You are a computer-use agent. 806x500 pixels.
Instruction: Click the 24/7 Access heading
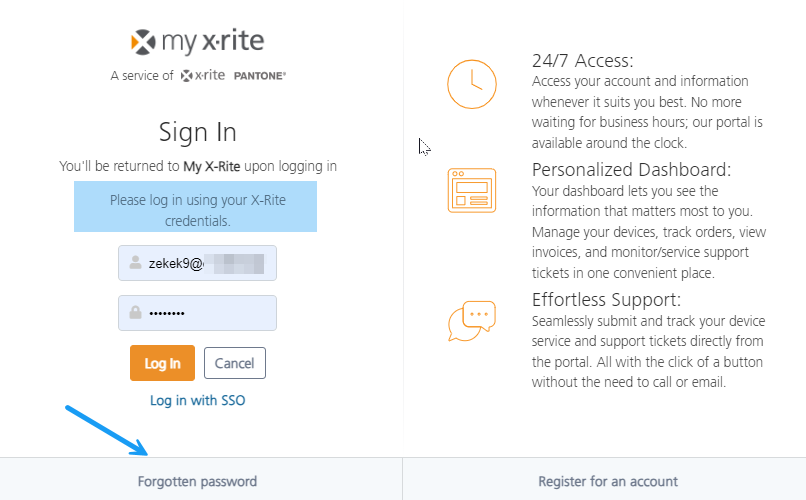(x=583, y=61)
